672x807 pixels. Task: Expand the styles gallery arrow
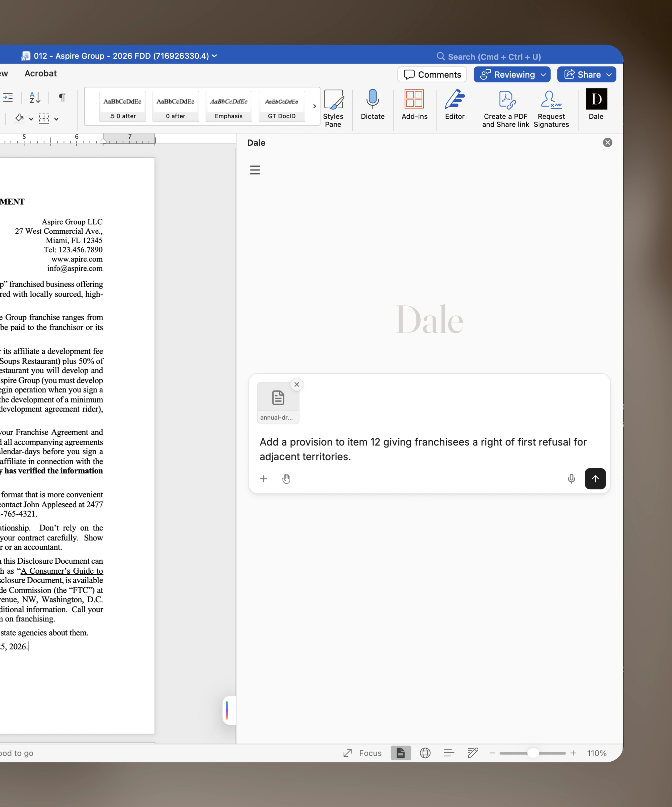315,106
